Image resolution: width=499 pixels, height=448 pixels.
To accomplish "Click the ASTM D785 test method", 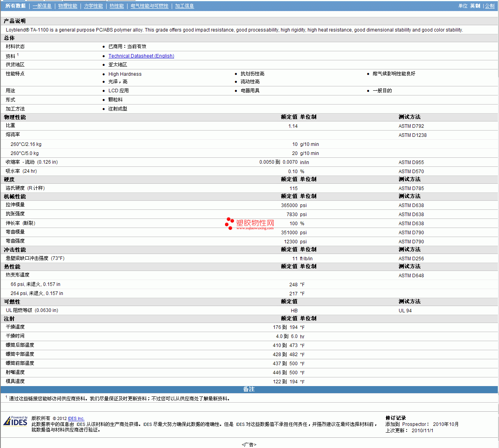I will [411, 189].
